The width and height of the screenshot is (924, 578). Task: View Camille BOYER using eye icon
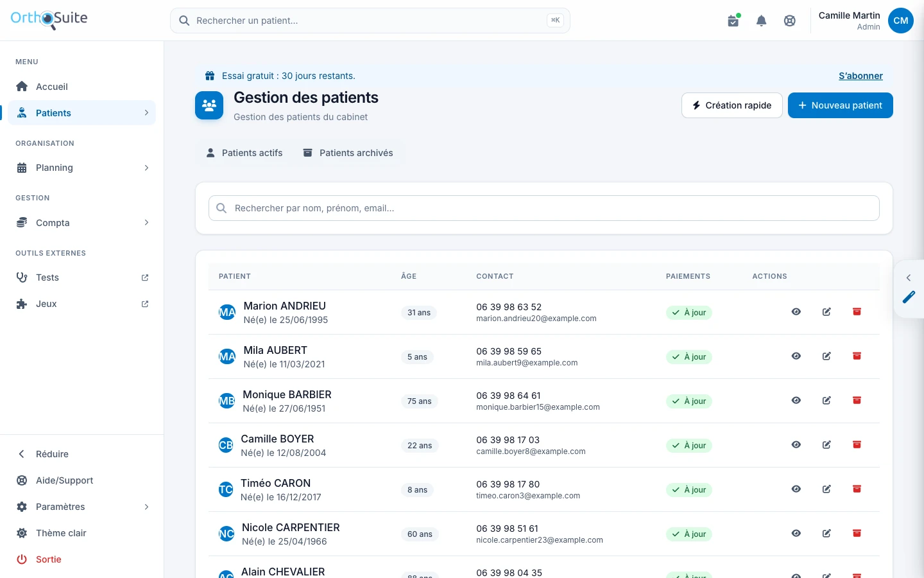pos(796,445)
